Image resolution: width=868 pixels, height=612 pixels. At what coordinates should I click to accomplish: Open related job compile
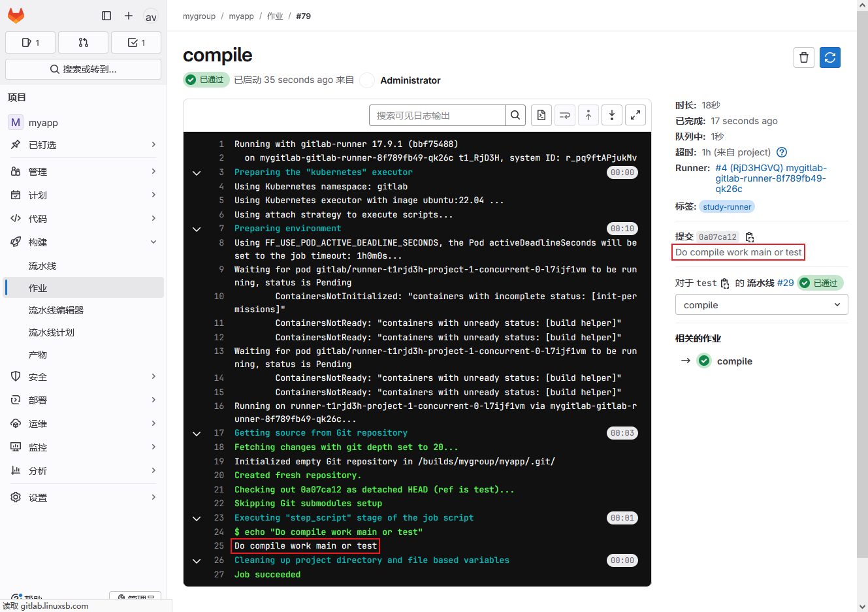(x=735, y=361)
